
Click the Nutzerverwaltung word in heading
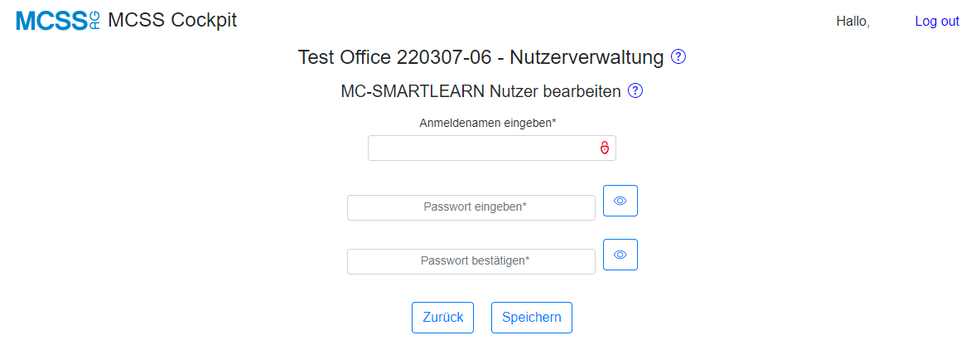tap(587, 57)
